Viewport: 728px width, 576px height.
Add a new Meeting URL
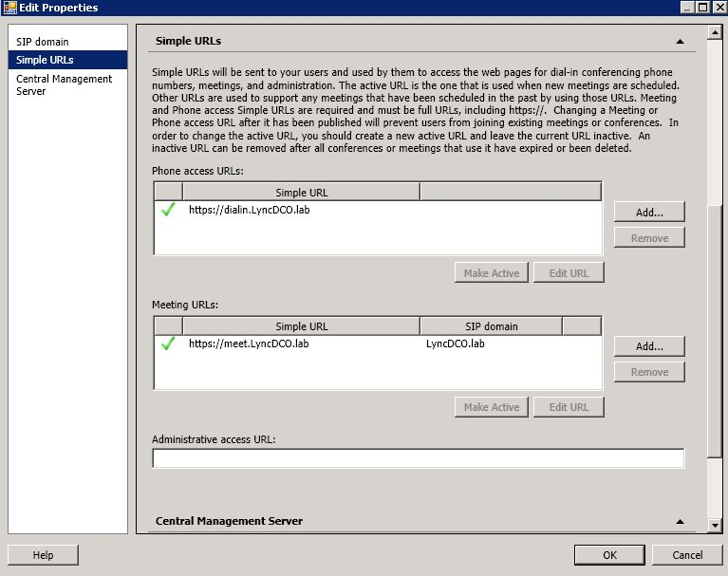[649, 346]
